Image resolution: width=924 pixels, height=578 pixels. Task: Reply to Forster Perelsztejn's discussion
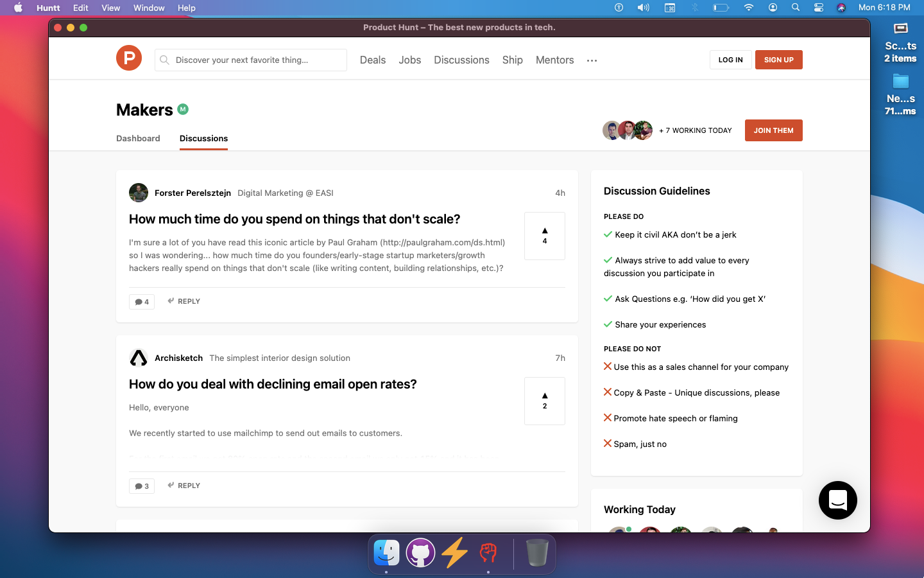[x=184, y=301]
